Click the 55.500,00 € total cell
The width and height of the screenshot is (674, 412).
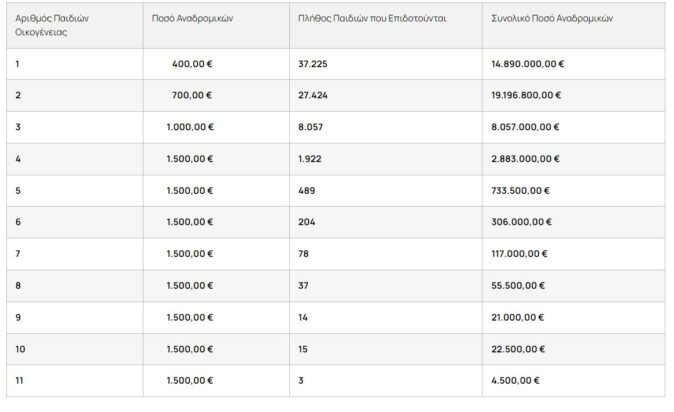pyautogui.click(x=519, y=286)
